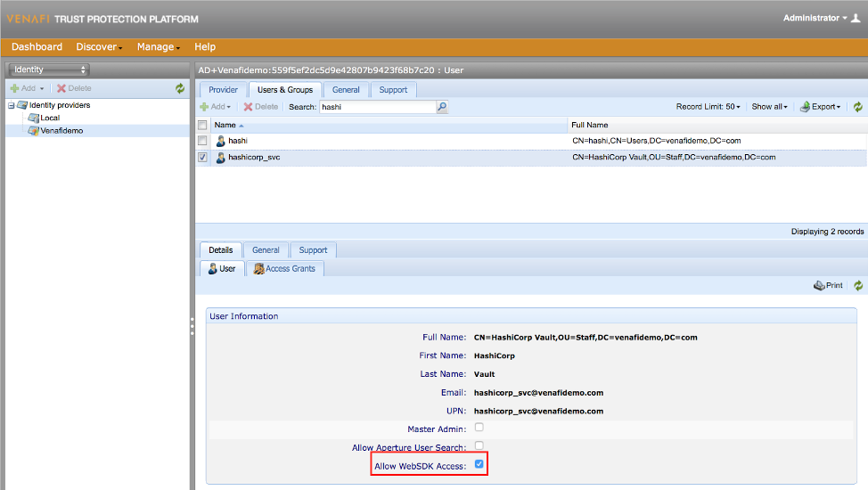Collapse the Identity providers tree node

pos(11,105)
